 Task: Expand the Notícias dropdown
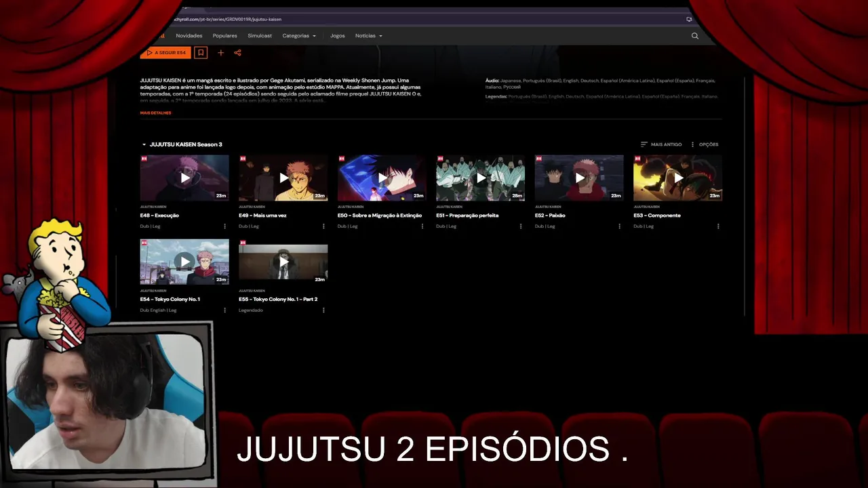click(x=369, y=36)
